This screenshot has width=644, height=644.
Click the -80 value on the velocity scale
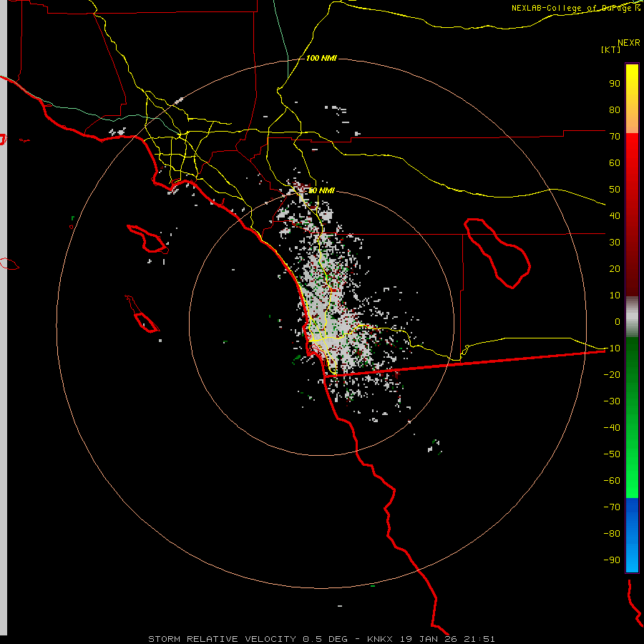click(612, 534)
